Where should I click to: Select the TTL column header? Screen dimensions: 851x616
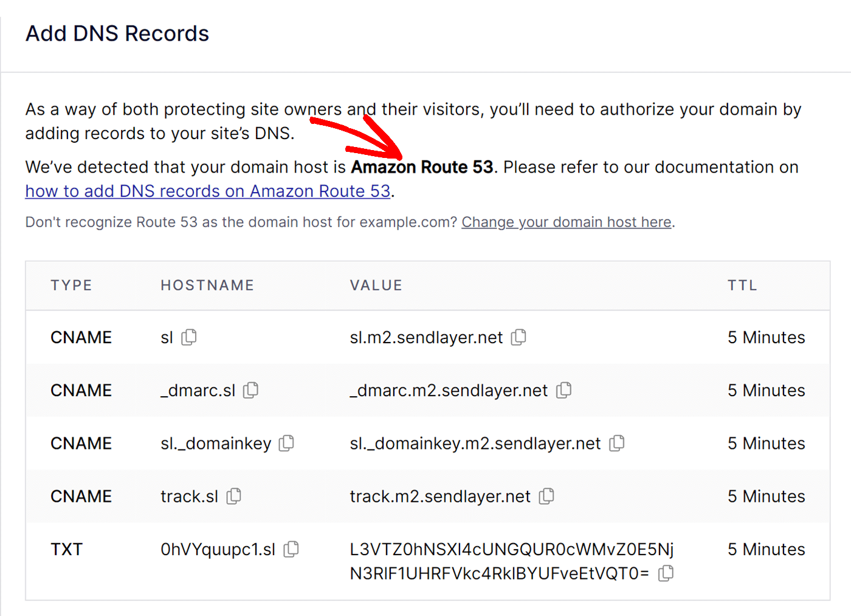[742, 285]
